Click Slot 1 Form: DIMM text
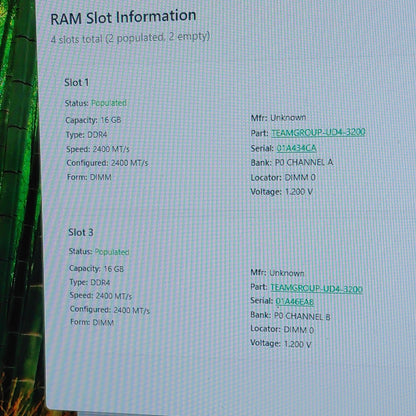The image size is (416, 416). 89,177
